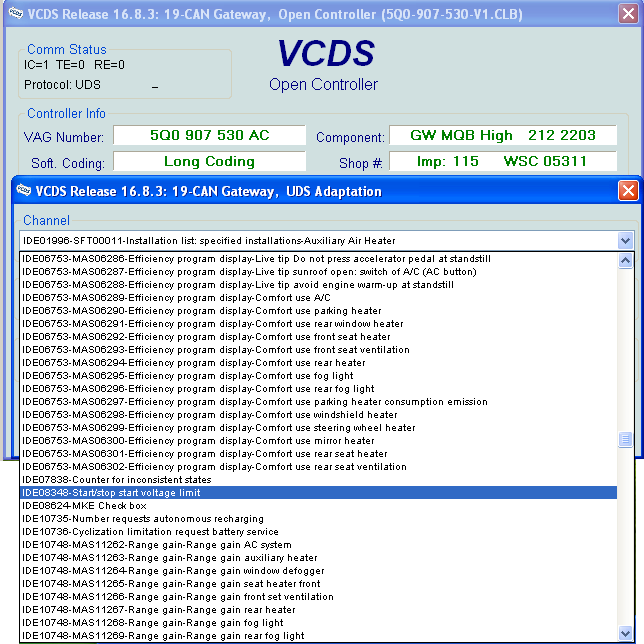The image size is (644, 644).
Task: Click the scrollbar thumb in the channel list
Action: tap(625, 439)
